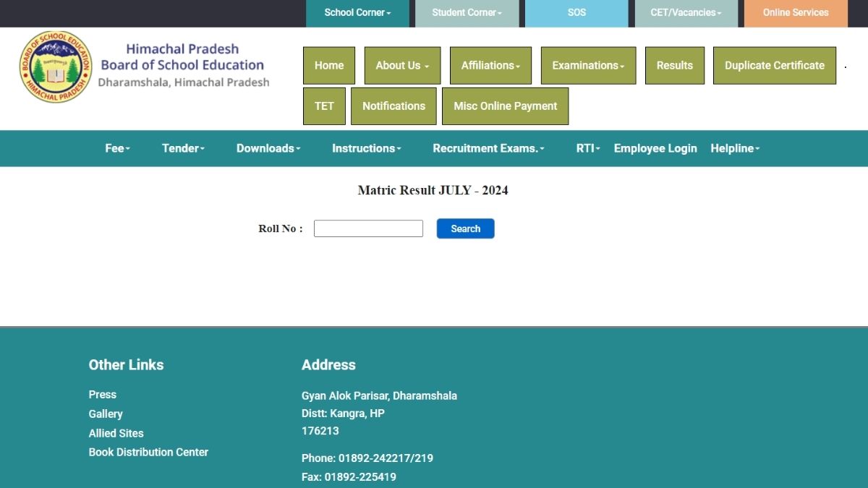Open the Results section
The height and width of the screenshot is (488, 868).
(674, 65)
